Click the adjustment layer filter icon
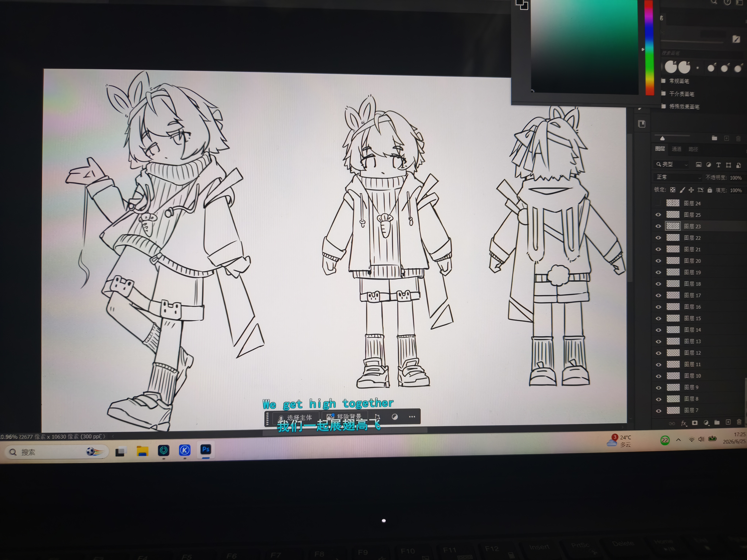 coord(709,165)
